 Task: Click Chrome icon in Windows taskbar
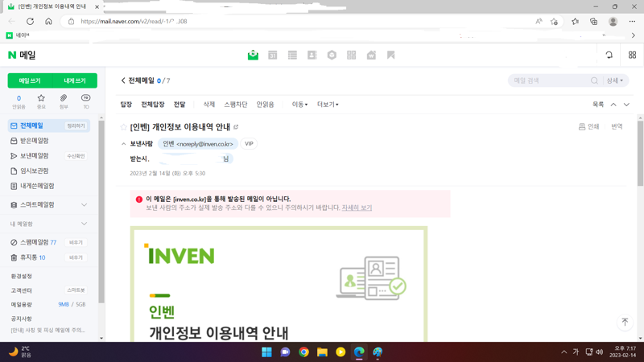(x=303, y=352)
